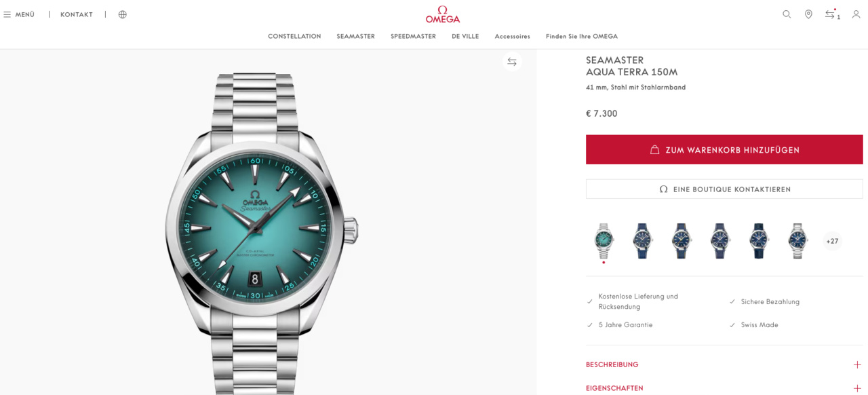868x395 pixels.
Task: Go to the OMEGA logo homepage
Action: (x=443, y=14)
